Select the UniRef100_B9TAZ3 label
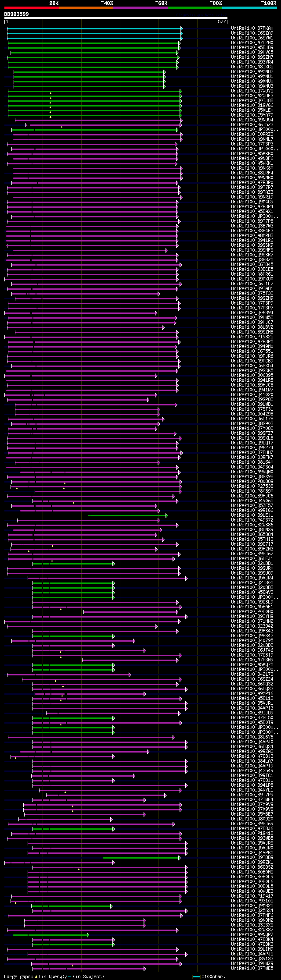Viewport: 281px width, 980px height. coord(252,192)
